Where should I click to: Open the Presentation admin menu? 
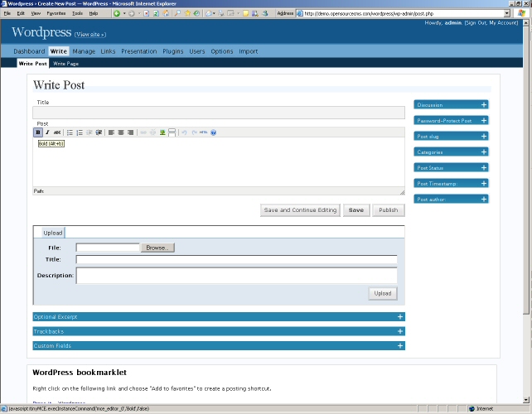pyautogui.click(x=138, y=51)
